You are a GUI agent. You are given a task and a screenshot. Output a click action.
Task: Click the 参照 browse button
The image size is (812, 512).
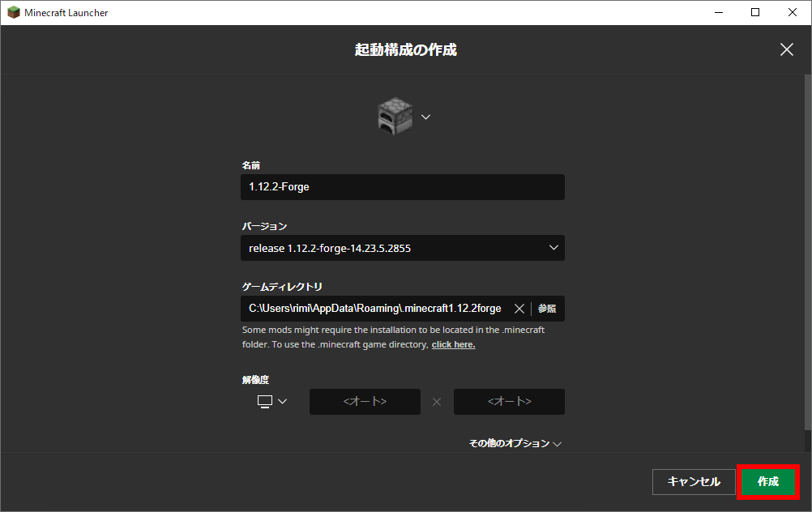point(546,308)
